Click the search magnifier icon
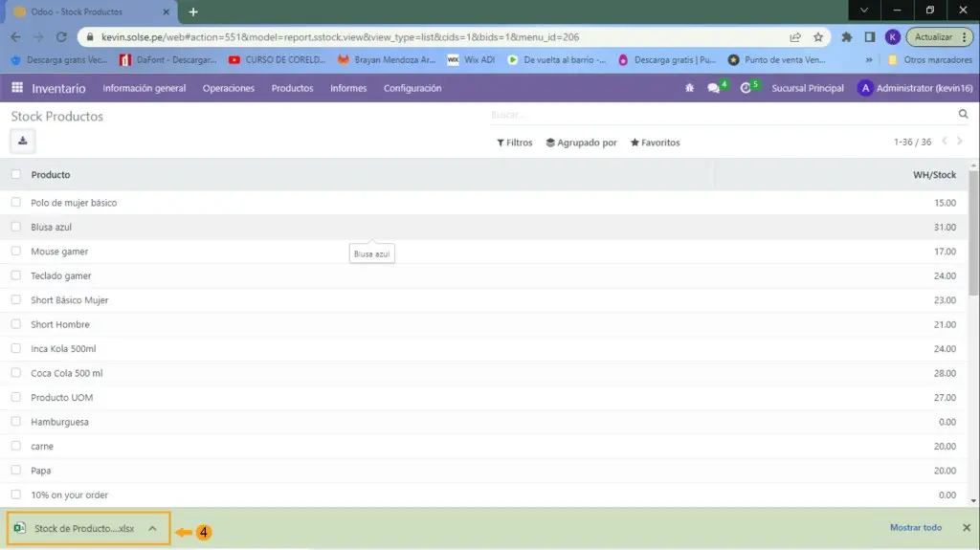 [x=963, y=115]
